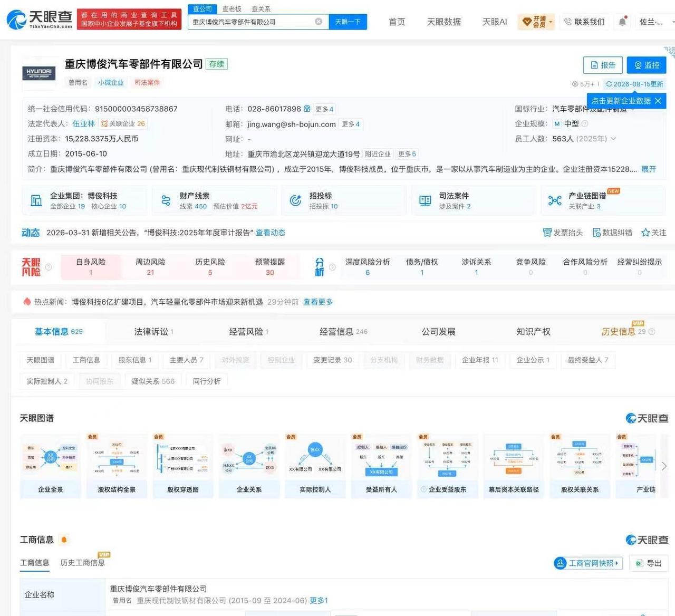Click the 监控 button
Viewport: 675px width, 616px height.
coord(647,65)
